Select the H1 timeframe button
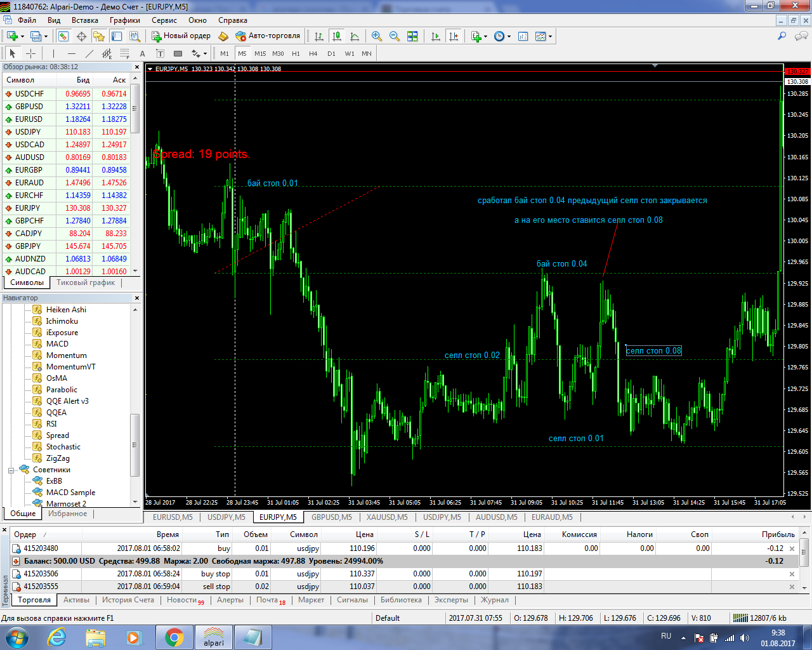 coord(296,54)
